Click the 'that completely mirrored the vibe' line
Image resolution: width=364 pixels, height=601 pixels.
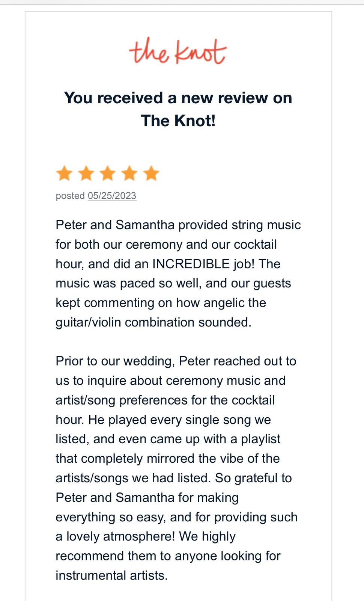coord(167,458)
